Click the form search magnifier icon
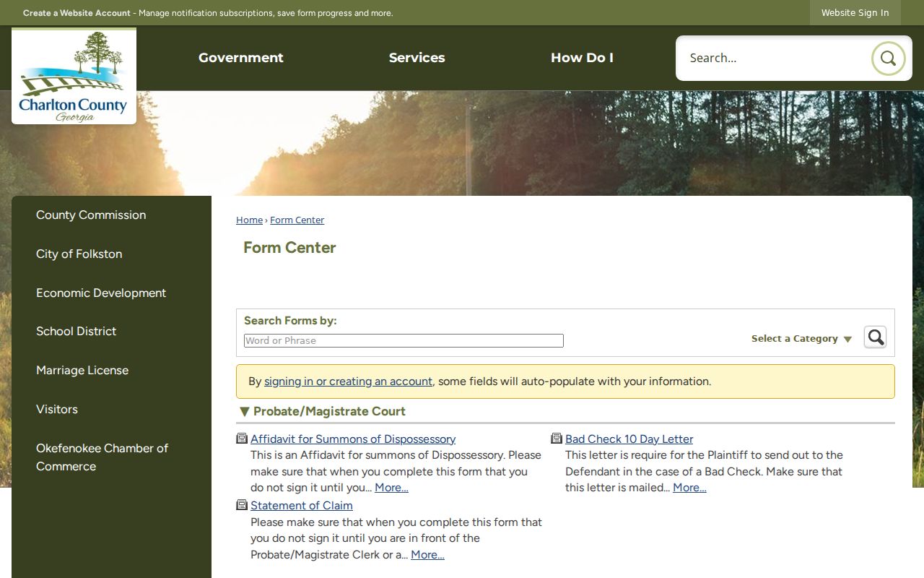The height and width of the screenshot is (578, 924). [875, 337]
